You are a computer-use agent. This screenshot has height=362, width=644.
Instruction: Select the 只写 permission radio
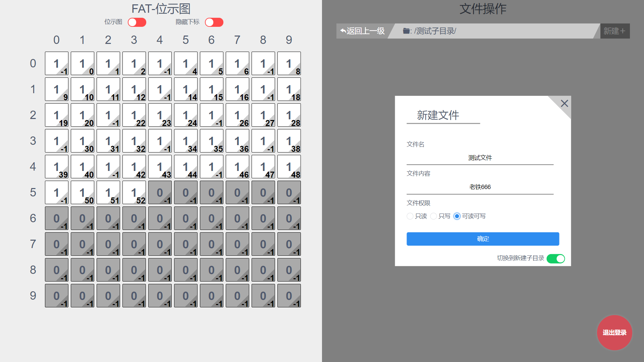433,216
